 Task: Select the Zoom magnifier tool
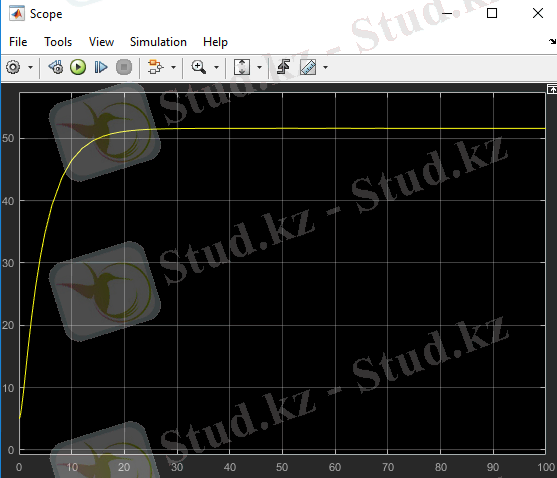199,67
